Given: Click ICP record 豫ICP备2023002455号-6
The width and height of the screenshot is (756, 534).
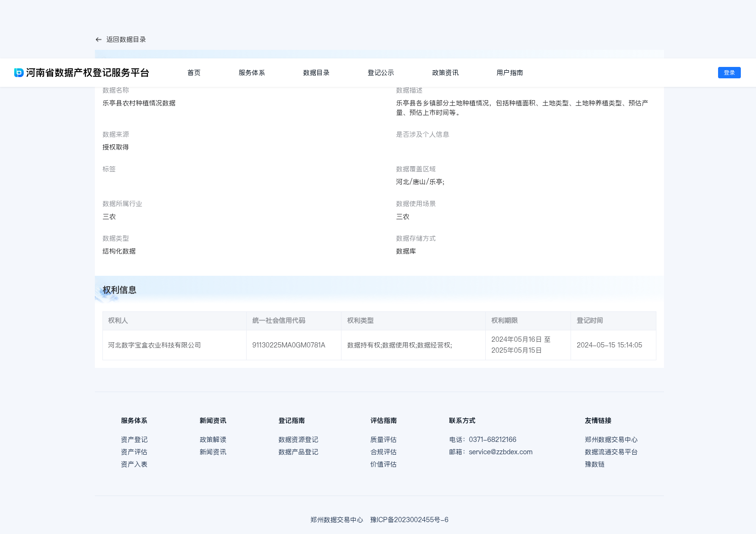Looking at the screenshot, I should [x=409, y=520].
